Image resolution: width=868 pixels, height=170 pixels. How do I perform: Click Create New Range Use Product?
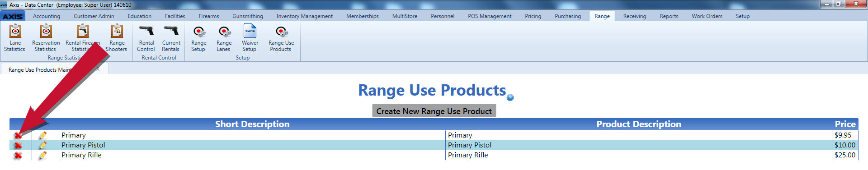pyautogui.click(x=434, y=111)
